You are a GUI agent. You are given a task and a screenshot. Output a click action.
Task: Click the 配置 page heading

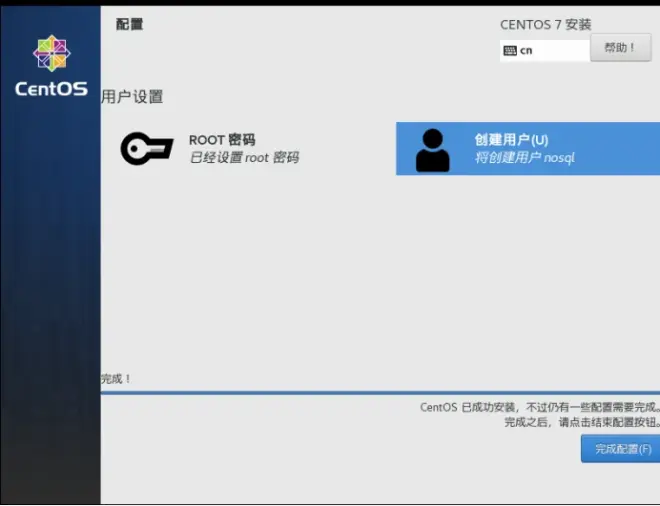130,24
